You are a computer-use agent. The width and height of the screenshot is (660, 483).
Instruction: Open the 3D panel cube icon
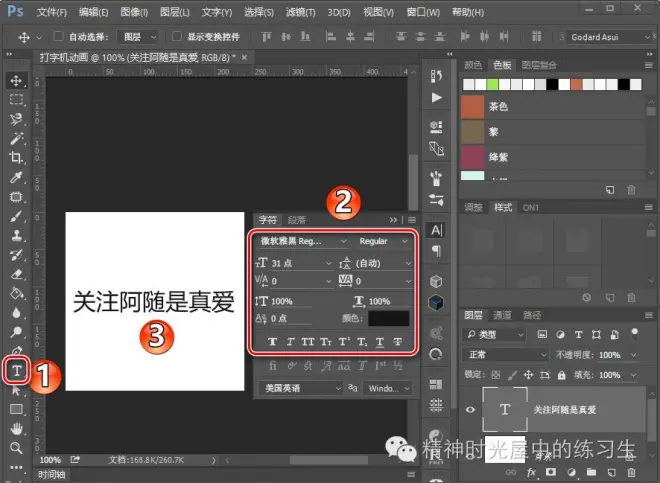click(436, 281)
